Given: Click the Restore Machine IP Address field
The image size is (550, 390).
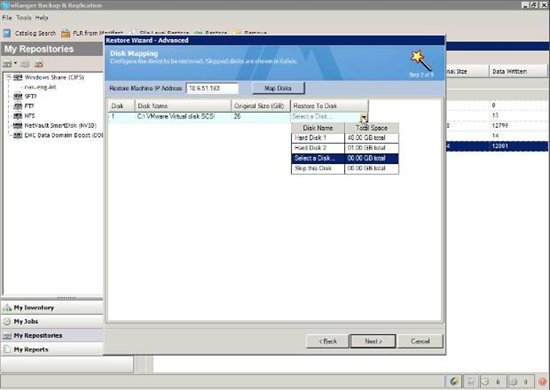Looking at the screenshot, I should 213,88.
